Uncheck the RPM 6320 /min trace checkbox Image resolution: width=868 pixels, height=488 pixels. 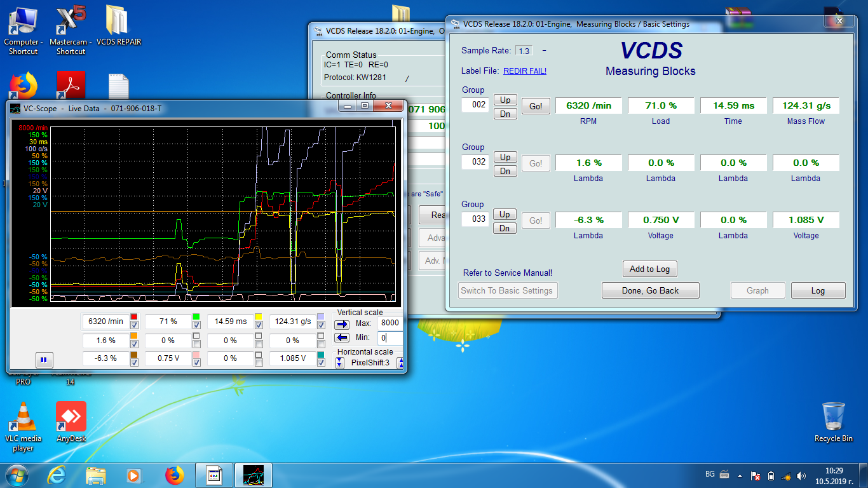pos(134,325)
